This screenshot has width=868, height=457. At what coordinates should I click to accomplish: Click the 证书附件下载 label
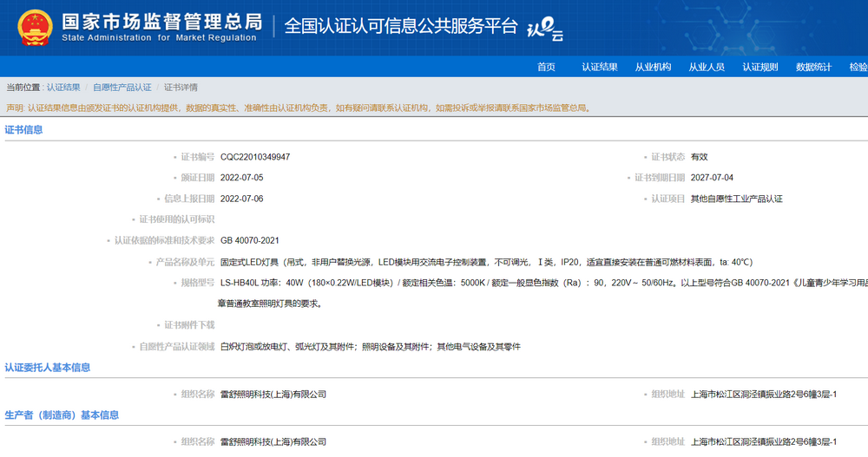coord(189,325)
